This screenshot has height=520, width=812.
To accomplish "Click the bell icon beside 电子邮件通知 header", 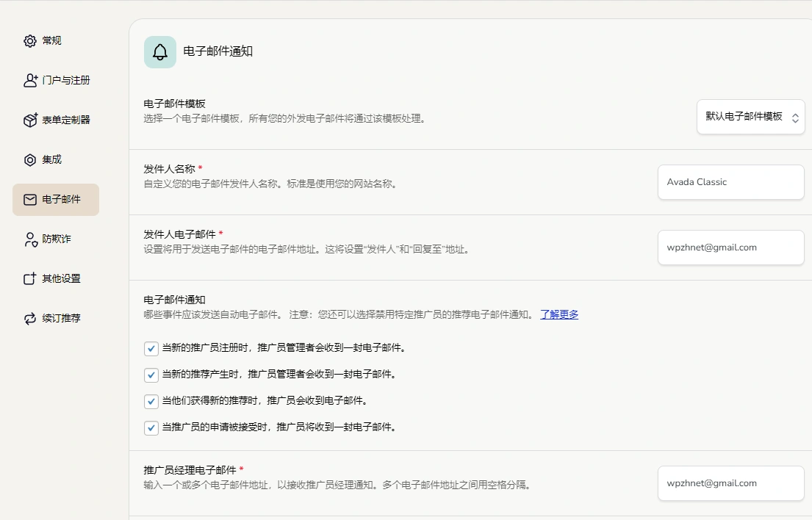I will click(x=159, y=51).
